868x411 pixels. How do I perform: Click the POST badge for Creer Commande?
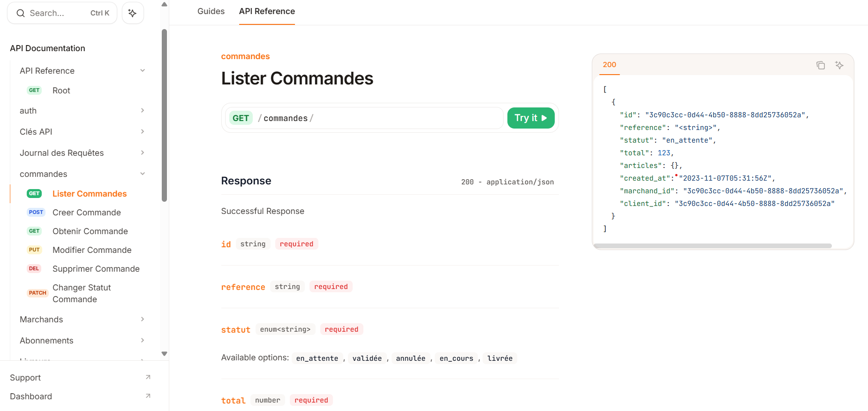coord(36,212)
